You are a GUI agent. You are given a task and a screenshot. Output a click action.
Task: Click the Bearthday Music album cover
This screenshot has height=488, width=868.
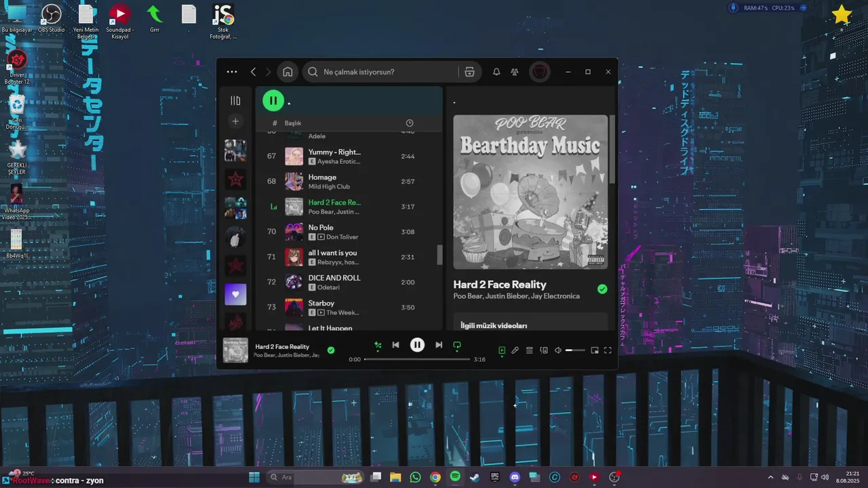tap(530, 192)
